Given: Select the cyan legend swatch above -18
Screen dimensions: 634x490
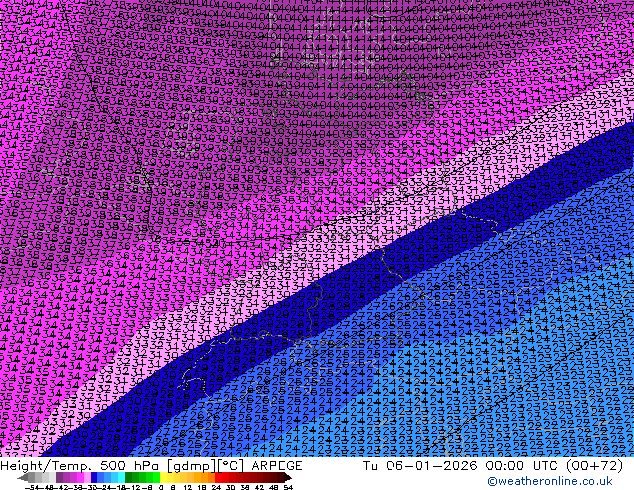Looking at the screenshot, I should 122,477.
